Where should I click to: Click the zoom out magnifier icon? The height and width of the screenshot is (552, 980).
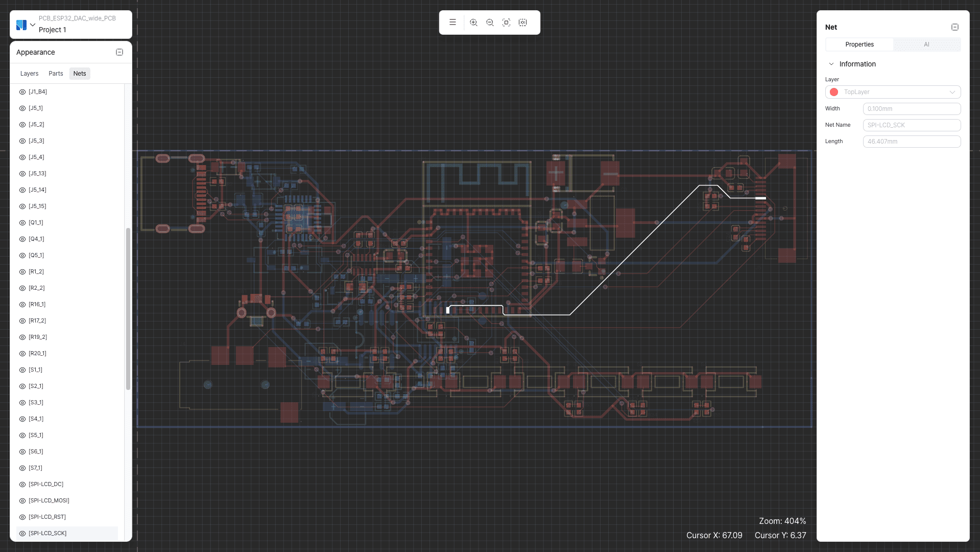(x=490, y=22)
